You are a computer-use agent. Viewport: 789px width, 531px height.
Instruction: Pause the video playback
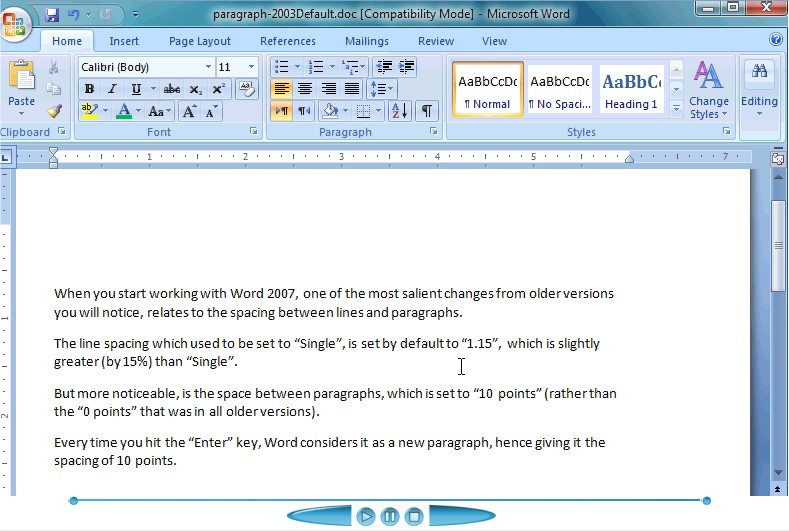tap(390, 517)
